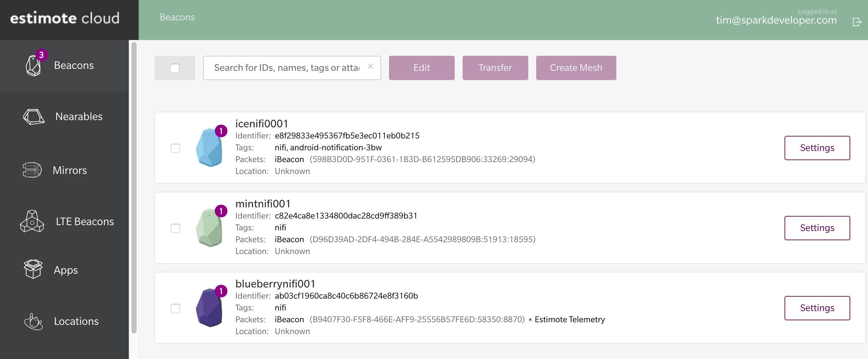
Task: Click the 3 badge on Beacons sidebar
Action: 41,55
